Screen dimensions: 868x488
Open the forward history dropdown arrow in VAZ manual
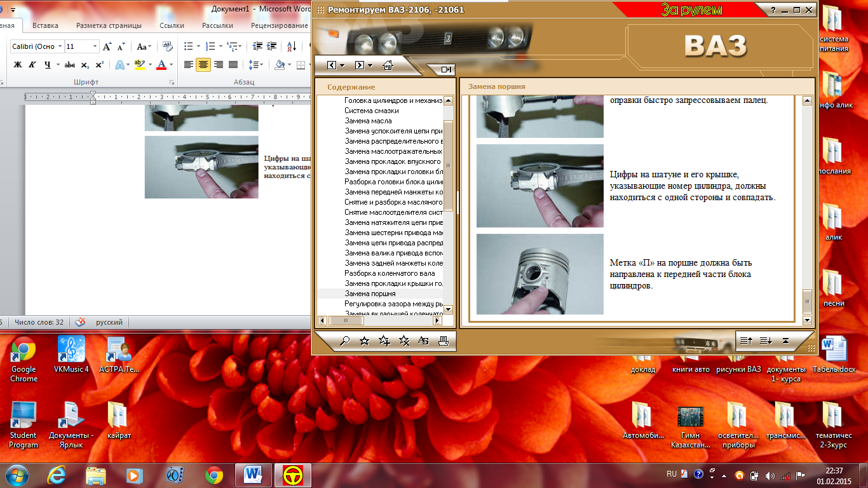pyautogui.click(x=371, y=65)
